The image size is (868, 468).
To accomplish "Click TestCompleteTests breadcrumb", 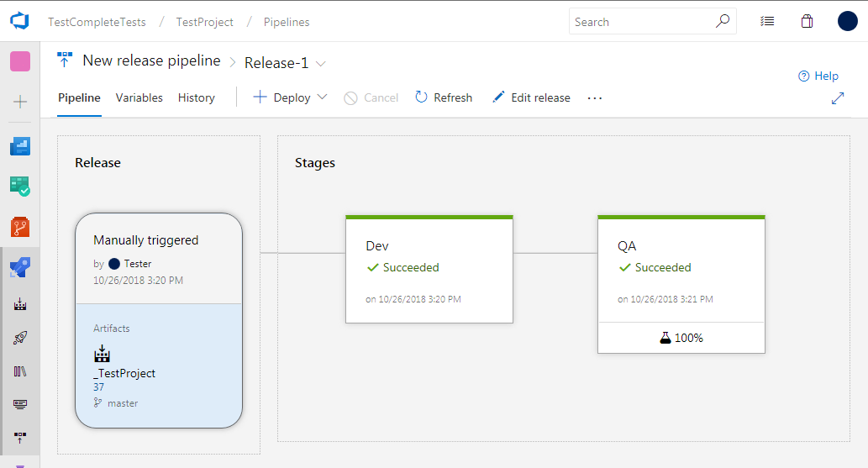I will (x=97, y=22).
